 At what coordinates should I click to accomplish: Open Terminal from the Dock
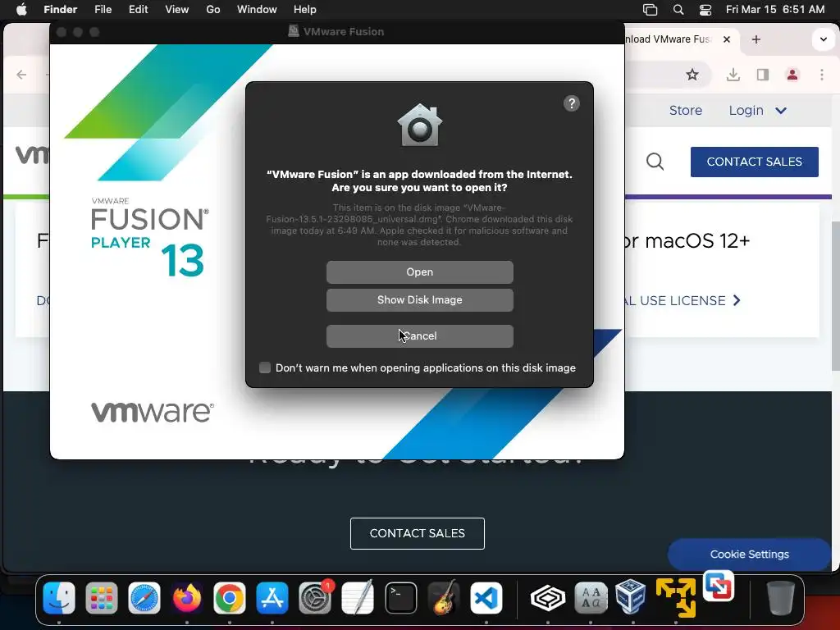(400, 598)
